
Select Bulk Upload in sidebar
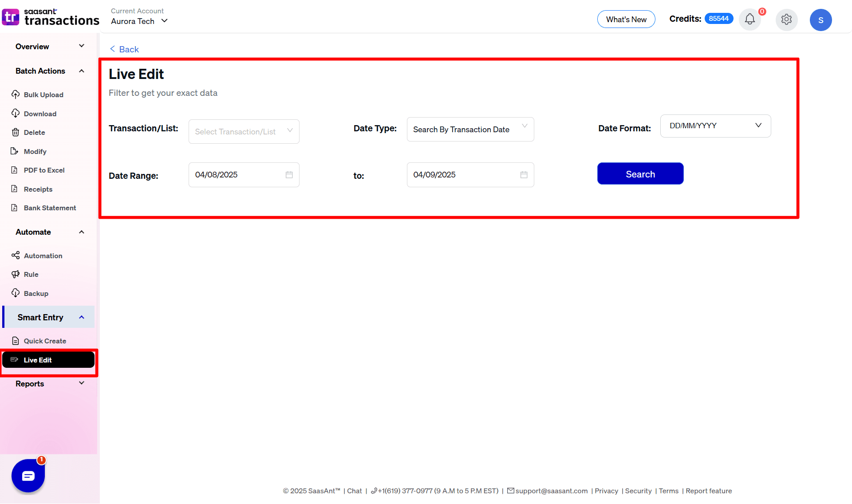tap(43, 95)
